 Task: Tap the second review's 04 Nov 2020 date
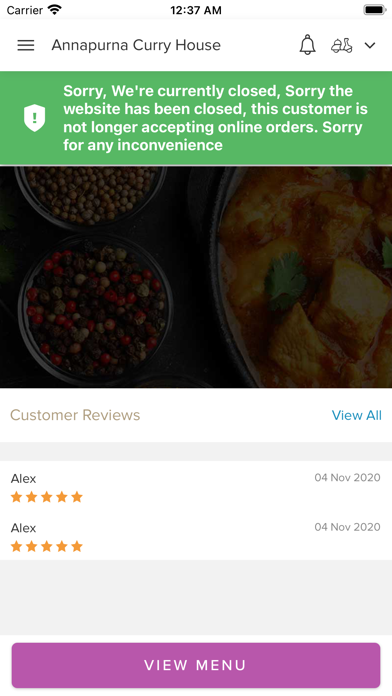pyautogui.click(x=347, y=527)
